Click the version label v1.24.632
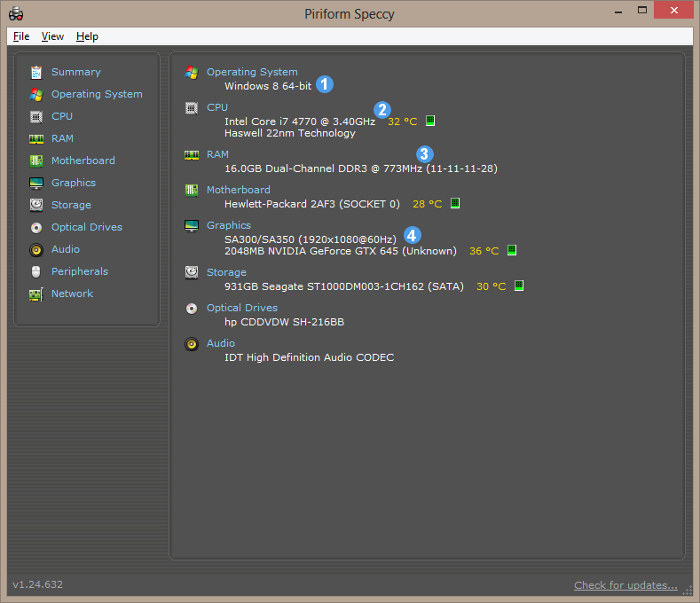 pos(38,584)
